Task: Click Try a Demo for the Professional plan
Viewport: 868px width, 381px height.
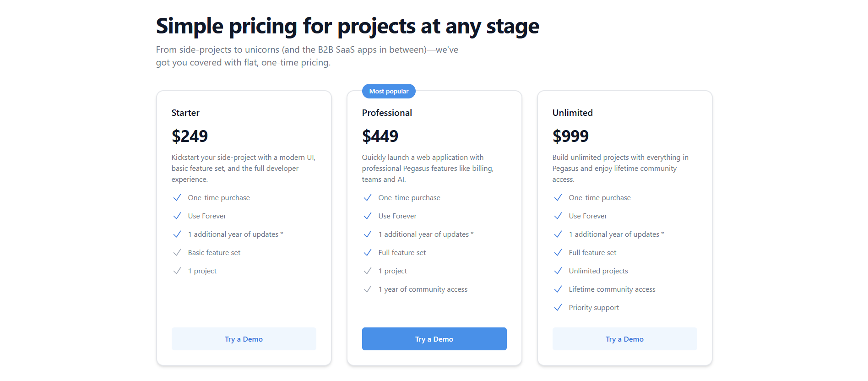Action: coord(434,339)
